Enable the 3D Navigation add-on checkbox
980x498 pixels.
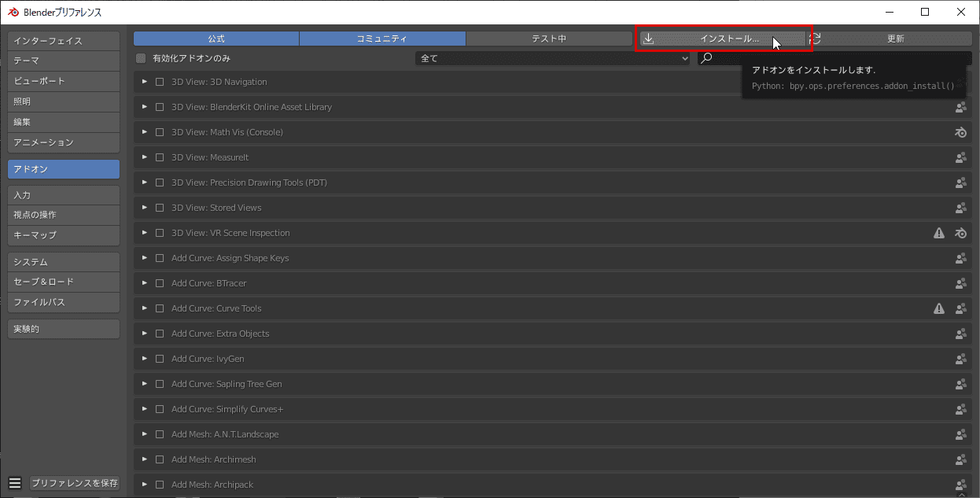point(160,82)
